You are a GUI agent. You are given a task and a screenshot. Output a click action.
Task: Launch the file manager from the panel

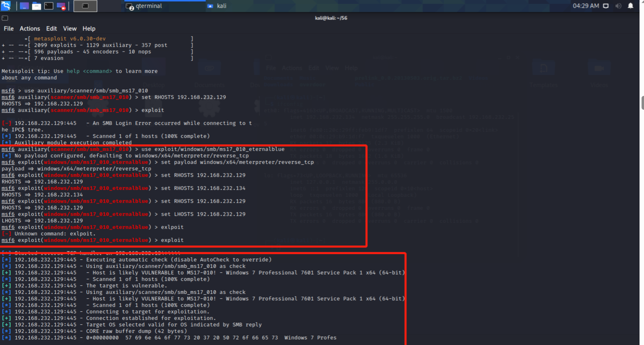click(37, 6)
